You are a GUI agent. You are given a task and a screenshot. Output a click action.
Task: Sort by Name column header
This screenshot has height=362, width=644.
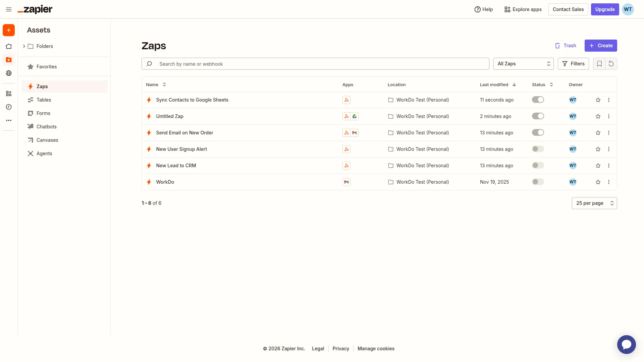(x=156, y=84)
